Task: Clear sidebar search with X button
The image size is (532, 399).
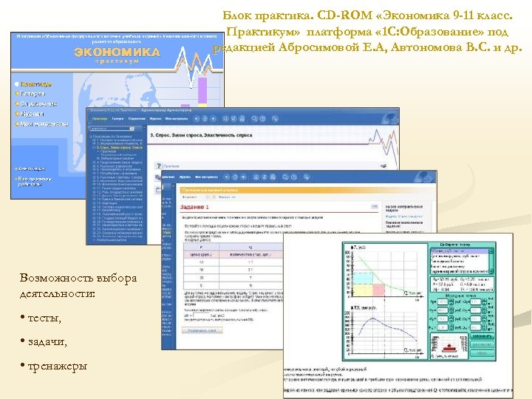Action: [132, 129]
